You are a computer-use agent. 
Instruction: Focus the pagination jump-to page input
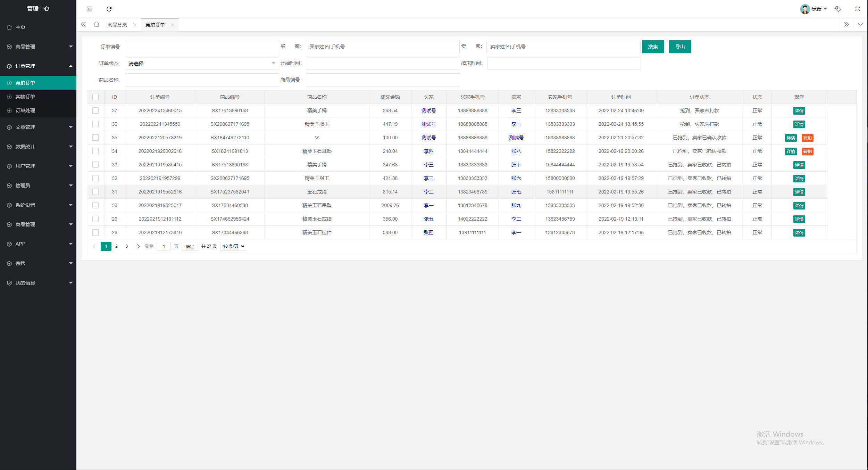164,246
